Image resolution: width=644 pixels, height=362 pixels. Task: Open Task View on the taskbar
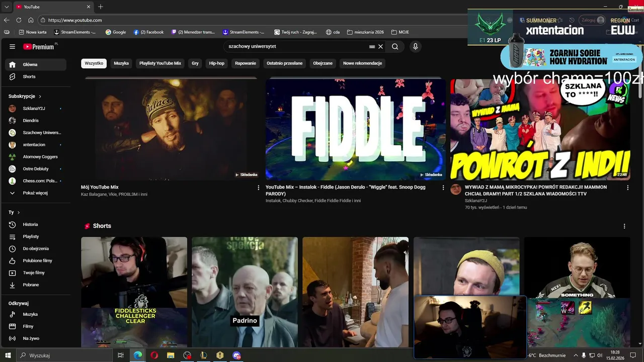point(121,355)
